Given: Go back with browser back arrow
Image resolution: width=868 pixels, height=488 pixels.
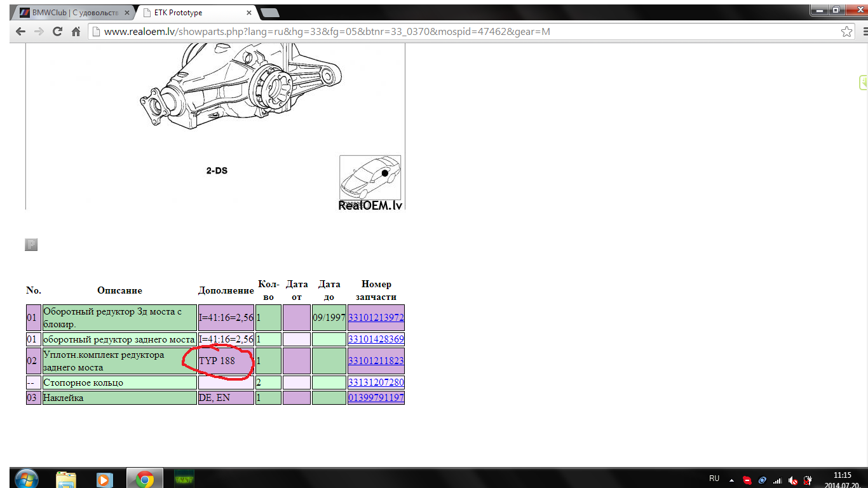Looking at the screenshot, I should click(20, 32).
